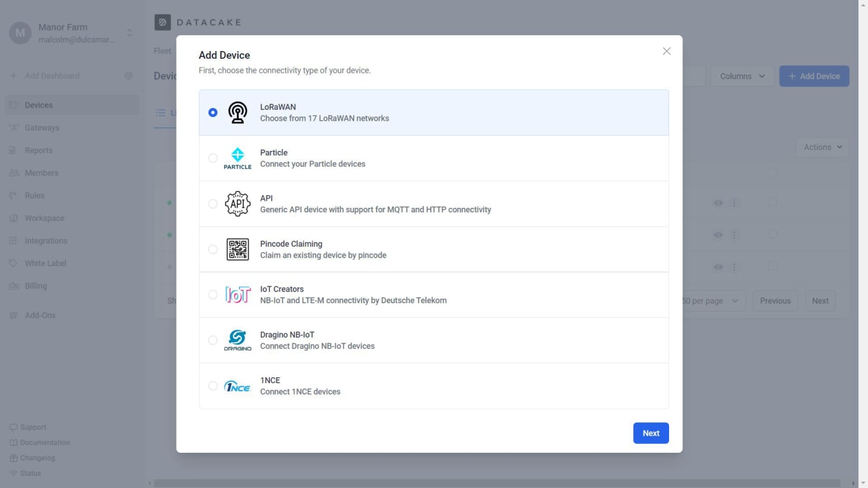Click the horizontal scrollbar at bottom

(496, 483)
